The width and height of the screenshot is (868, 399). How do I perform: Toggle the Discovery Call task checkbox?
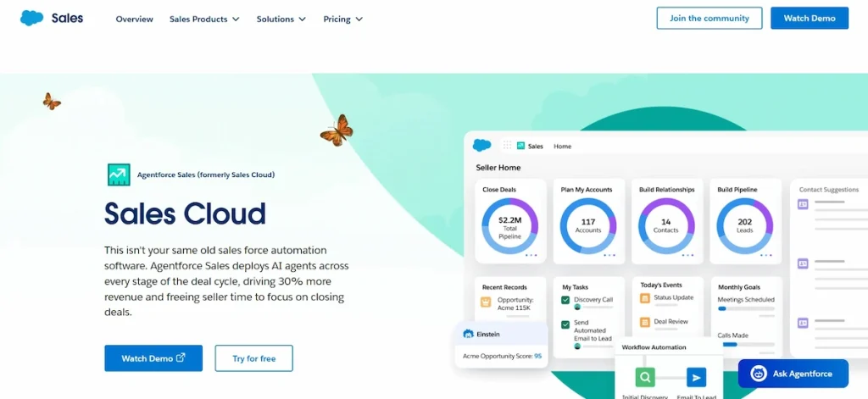pyautogui.click(x=565, y=300)
